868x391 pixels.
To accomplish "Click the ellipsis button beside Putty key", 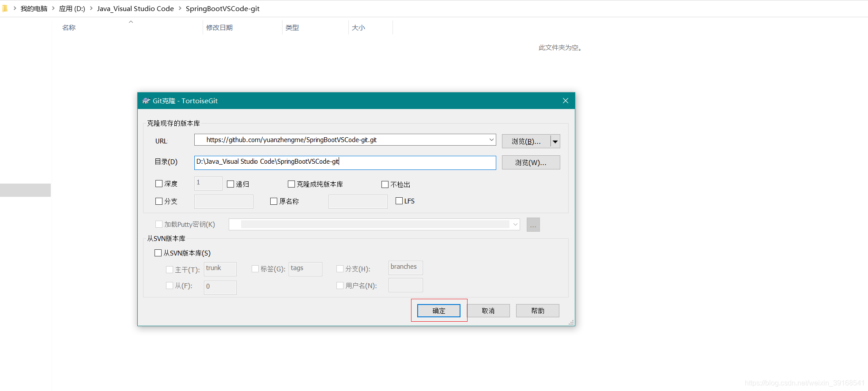I will [x=533, y=225].
